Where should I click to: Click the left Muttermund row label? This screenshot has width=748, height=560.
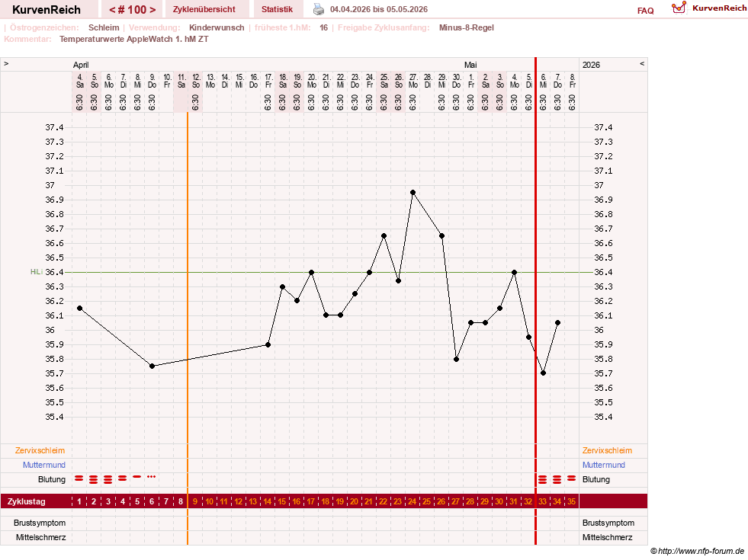point(44,465)
